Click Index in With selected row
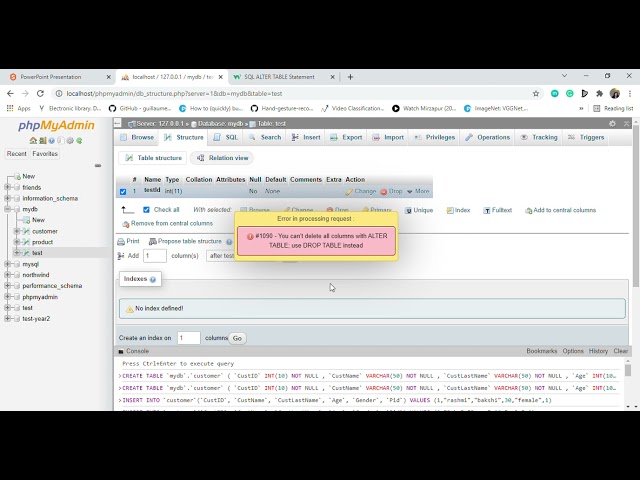Image resolution: width=640 pixels, height=480 pixels. tap(458, 210)
